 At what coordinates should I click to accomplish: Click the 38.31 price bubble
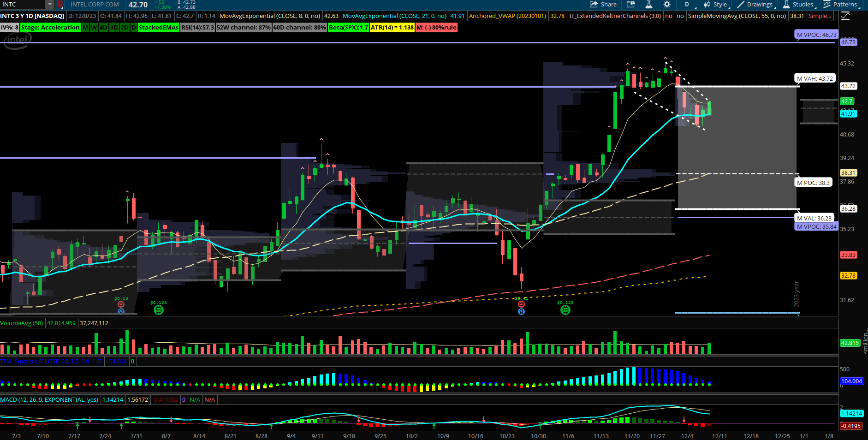point(848,172)
